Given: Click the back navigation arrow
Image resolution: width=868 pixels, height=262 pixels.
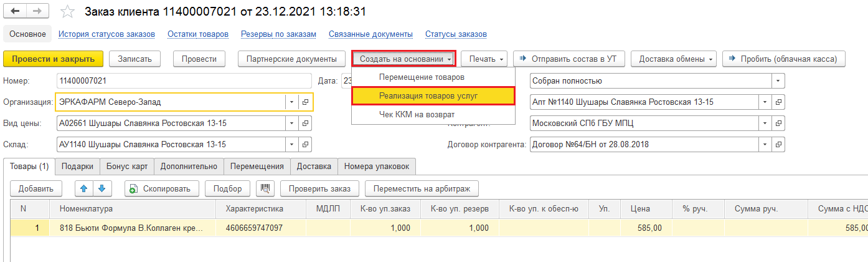Looking at the screenshot, I should [x=16, y=12].
